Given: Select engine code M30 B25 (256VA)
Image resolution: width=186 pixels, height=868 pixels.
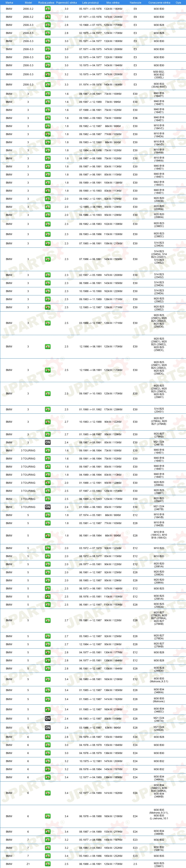Looking at the screenshot, I should [159, 597].
